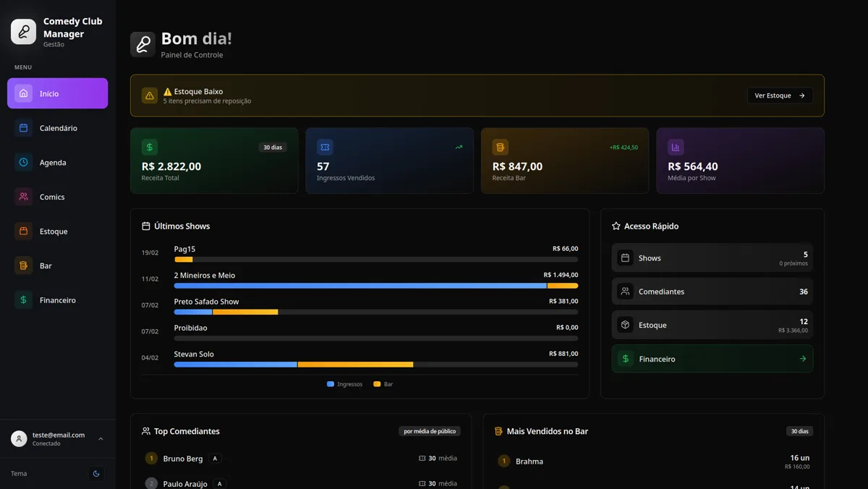
Task: Click the people icon in Comediantes quick access row
Action: (626, 292)
